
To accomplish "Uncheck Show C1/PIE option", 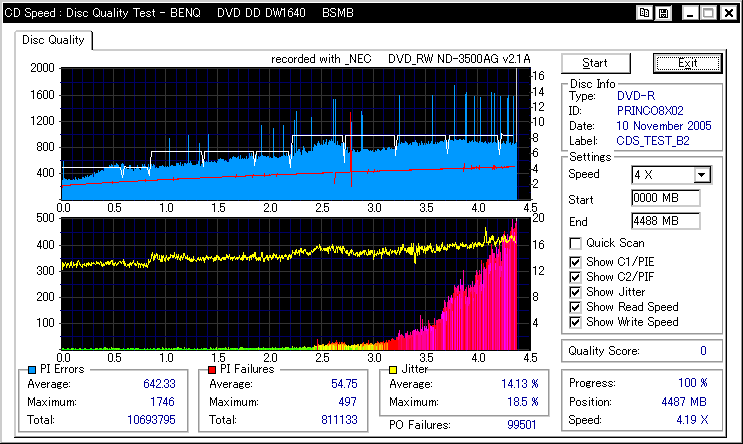I will click(x=575, y=262).
